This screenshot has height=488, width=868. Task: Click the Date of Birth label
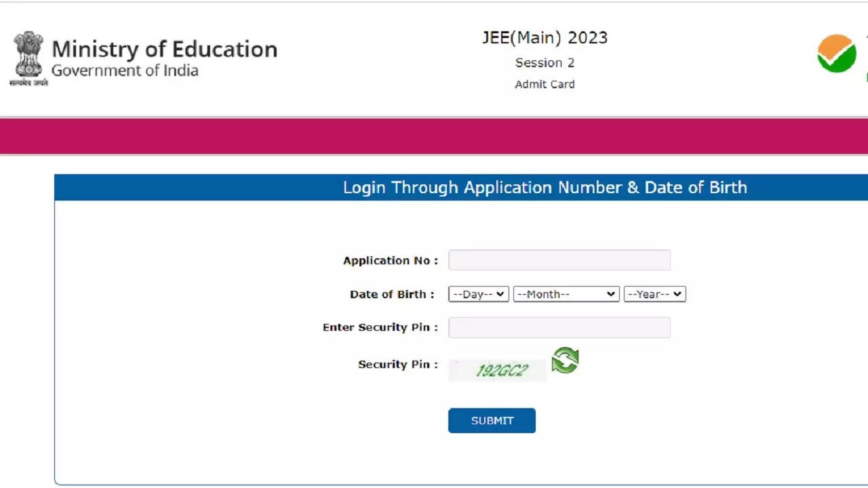(391, 294)
